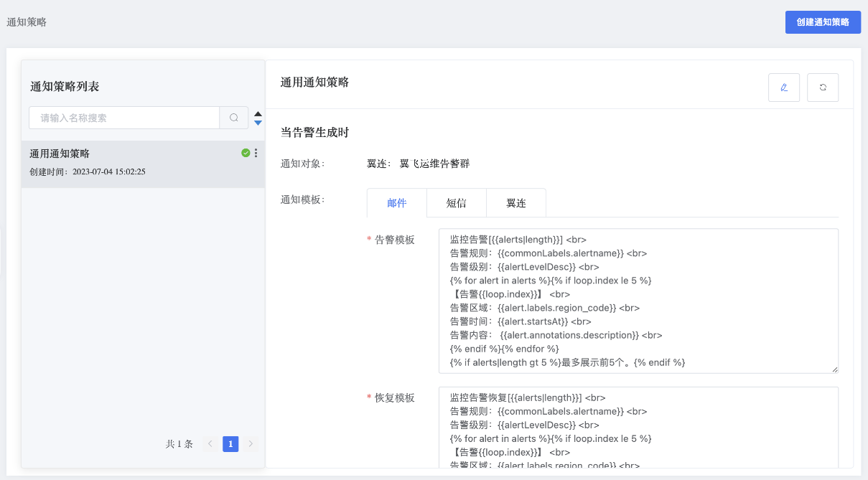Click the 告警模板 textarea resize handle

coord(834,369)
